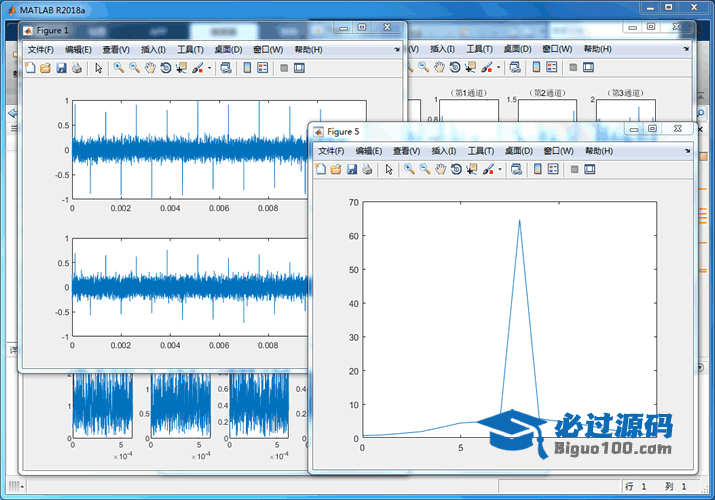
Task: Open 查看(V) menu in Figure 1
Action: (116, 50)
